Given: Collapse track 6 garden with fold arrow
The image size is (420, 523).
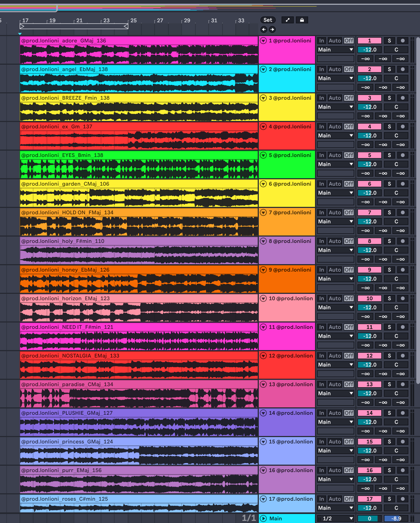Looking at the screenshot, I should (x=263, y=184).
